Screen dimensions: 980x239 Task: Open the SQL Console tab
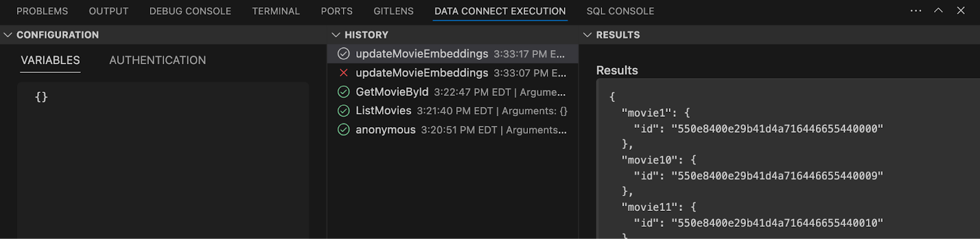620,11
